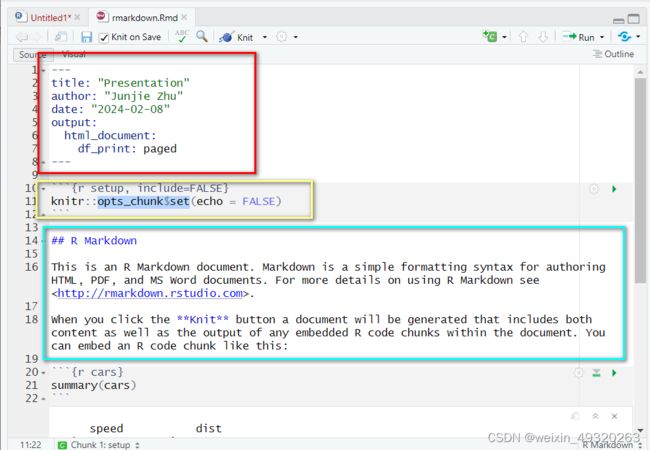Insert a new code chunk
The width and height of the screenshot is (650, 450).
tap(490, 36)
